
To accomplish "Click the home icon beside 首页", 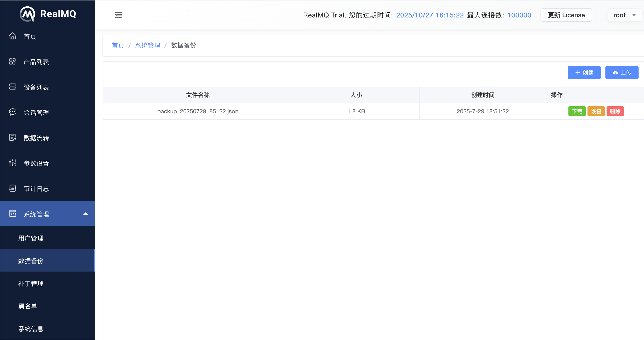I will pyautogui.click(x=13, y=36).
